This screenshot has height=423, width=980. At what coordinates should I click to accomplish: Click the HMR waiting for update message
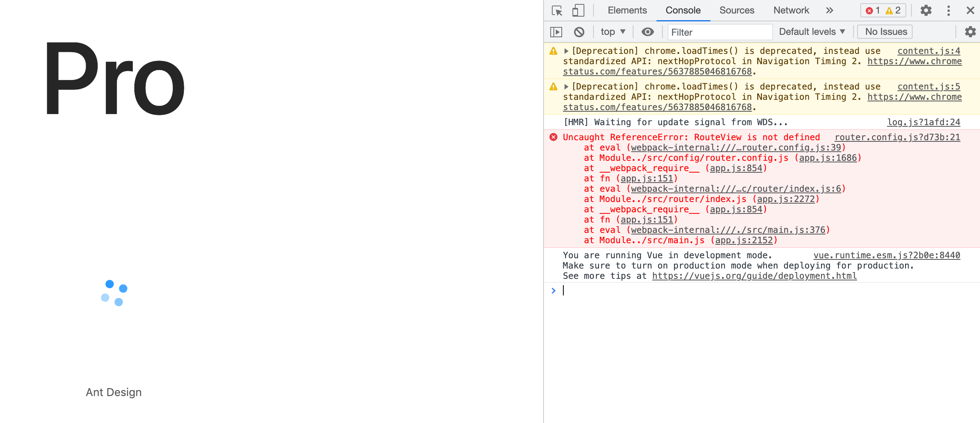676,122
